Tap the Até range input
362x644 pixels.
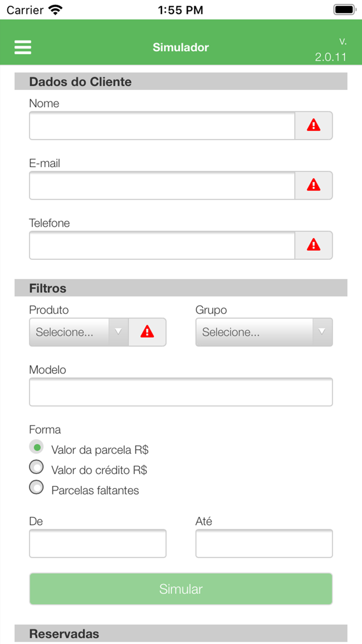click(264, 544)
